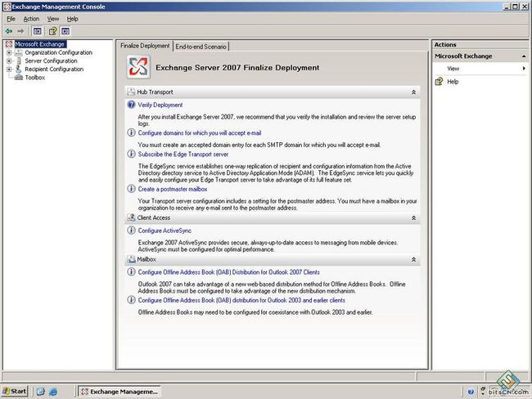Click the Exchange Server 2007 logo icon
The width and height of the screenshot is (532, 399).
click(x=138, y=67)
